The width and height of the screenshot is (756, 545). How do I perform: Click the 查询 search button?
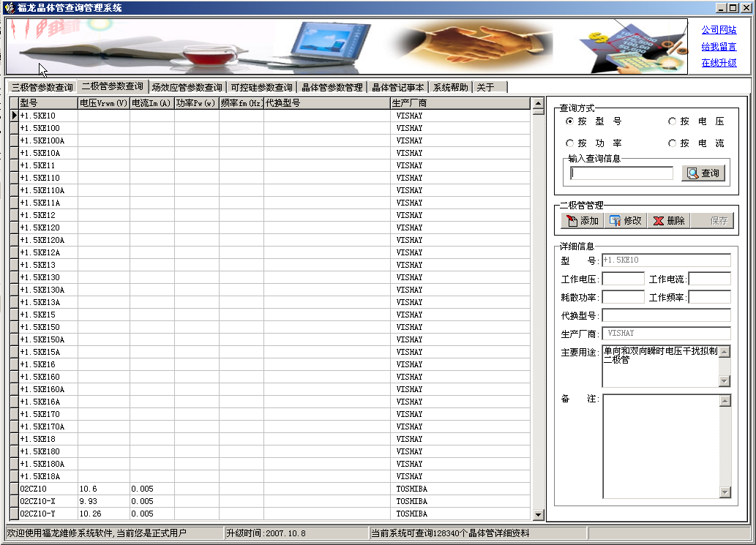tap(703, 173)
